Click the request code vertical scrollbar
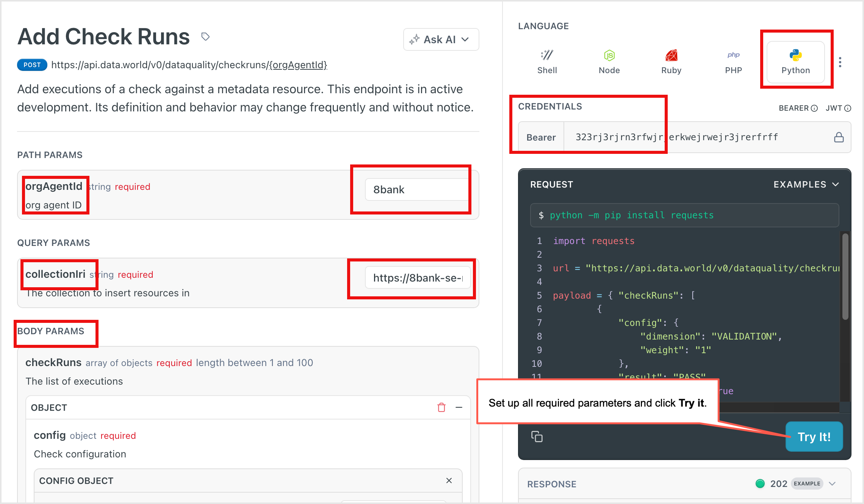Viewport: 864px width, 504px height. 845,277
